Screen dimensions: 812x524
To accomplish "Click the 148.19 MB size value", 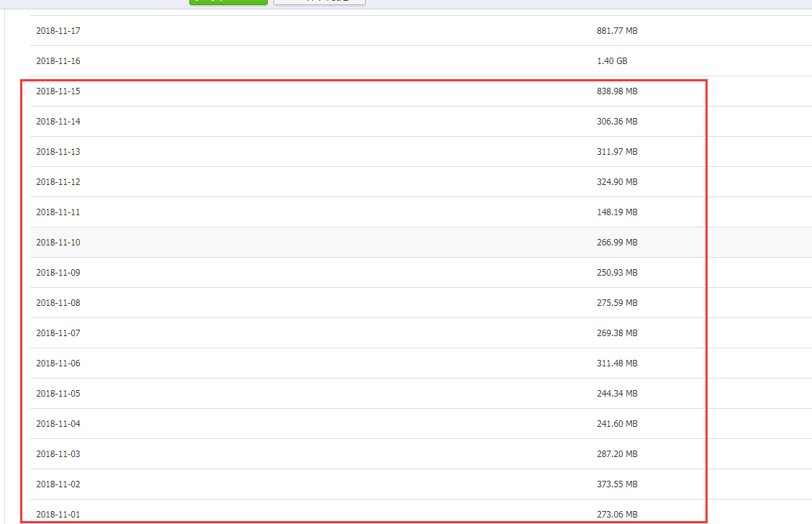I will point(617,212).
